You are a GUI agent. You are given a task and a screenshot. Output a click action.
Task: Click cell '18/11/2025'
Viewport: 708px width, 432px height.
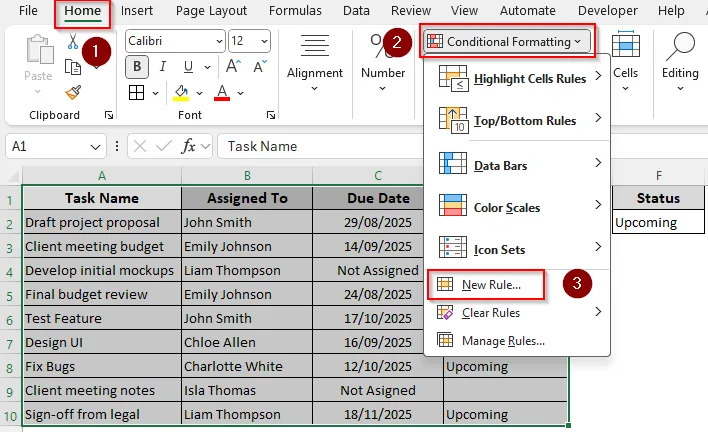point(378,414)
